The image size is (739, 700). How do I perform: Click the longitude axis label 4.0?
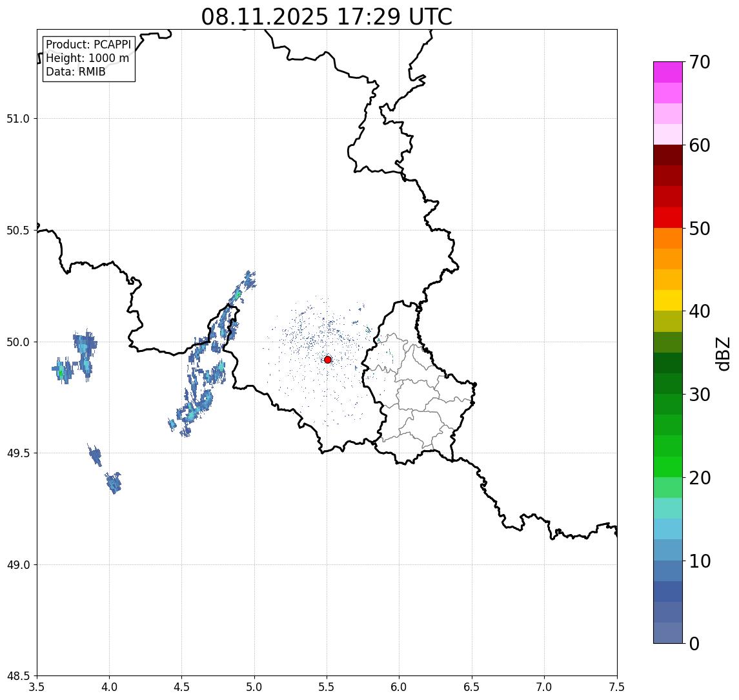109,687
